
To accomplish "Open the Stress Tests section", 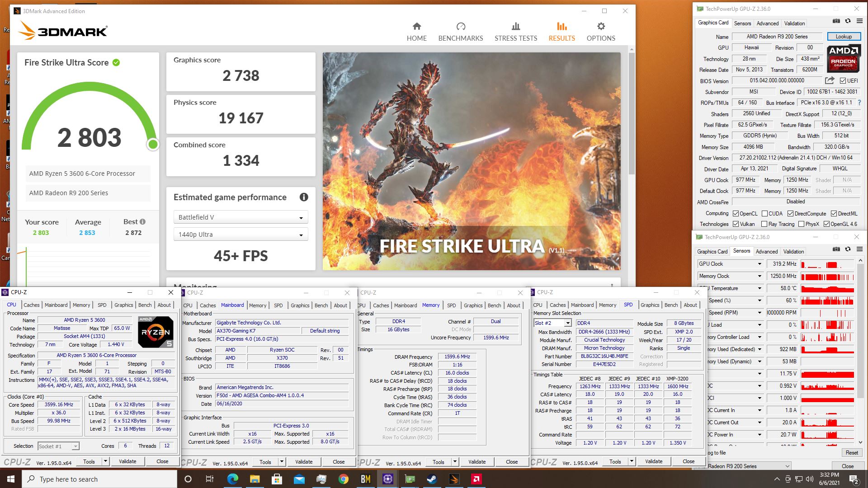I will [516, 32].
